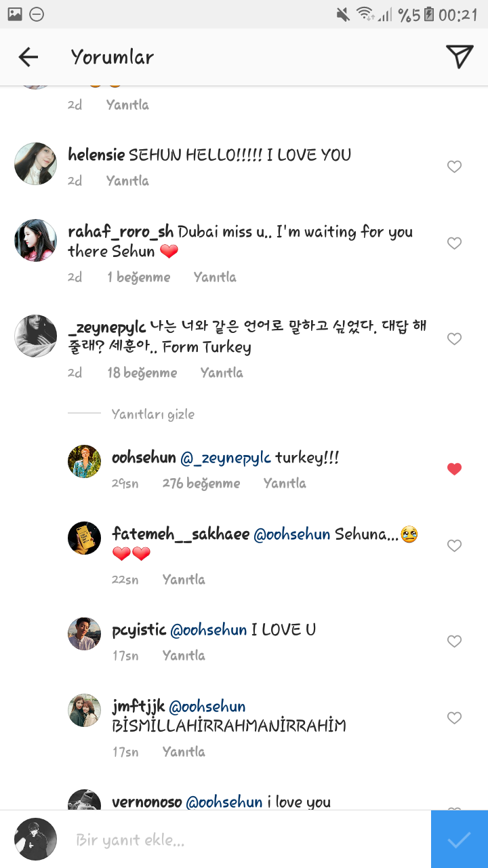Open direct message paper plane icon
The image size is (488, 868).
(x=460, y=57)
